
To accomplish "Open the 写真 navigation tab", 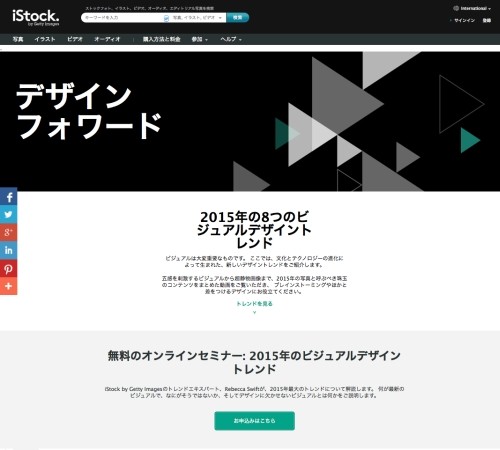I will tap(18, 39).
